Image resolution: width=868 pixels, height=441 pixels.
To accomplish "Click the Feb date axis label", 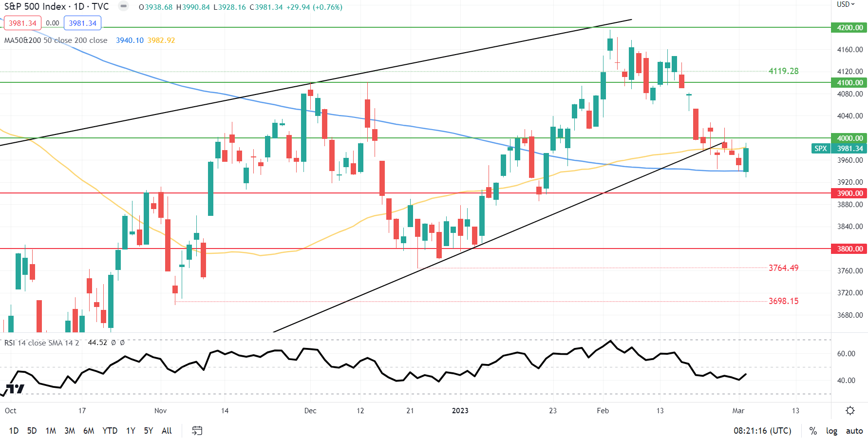I will click(x=603, y=411).
